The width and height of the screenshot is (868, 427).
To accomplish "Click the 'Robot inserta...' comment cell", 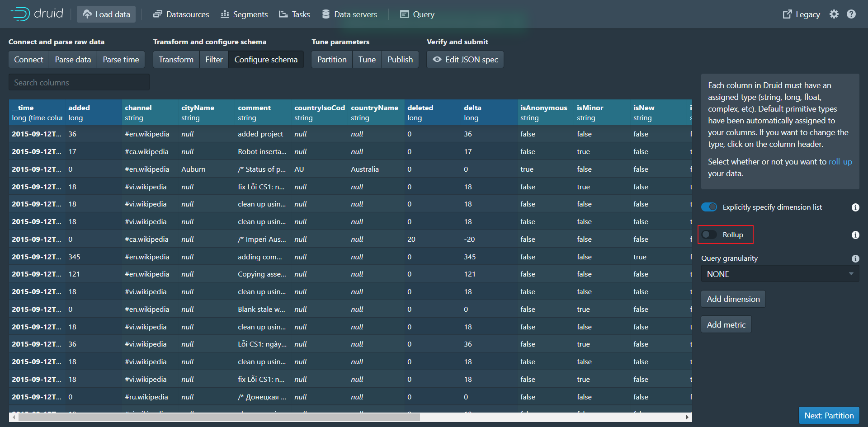I will (262, 151).
